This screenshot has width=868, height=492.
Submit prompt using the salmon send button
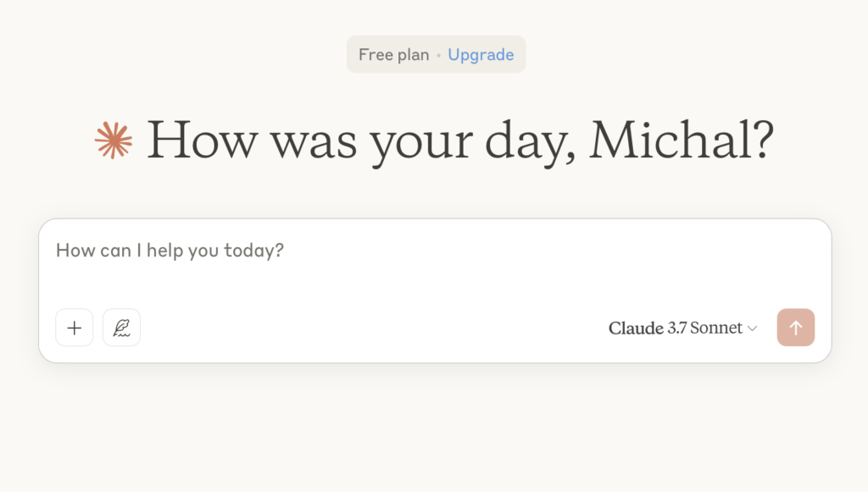coord(795,327)
